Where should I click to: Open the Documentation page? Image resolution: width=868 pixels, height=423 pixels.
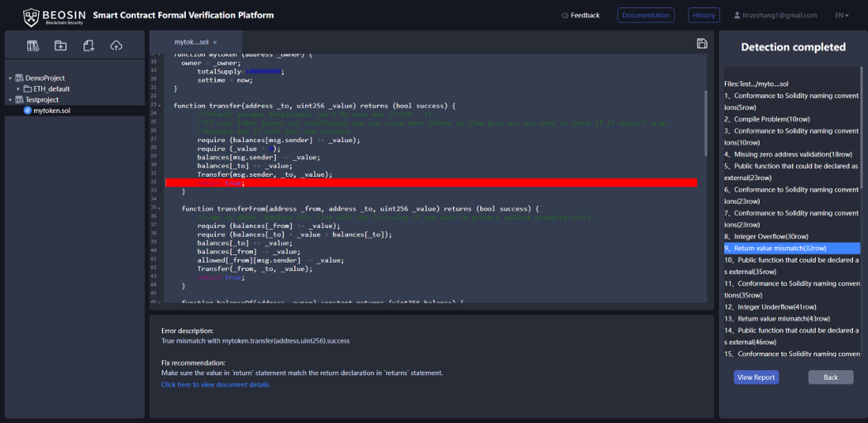click(646, 16)
